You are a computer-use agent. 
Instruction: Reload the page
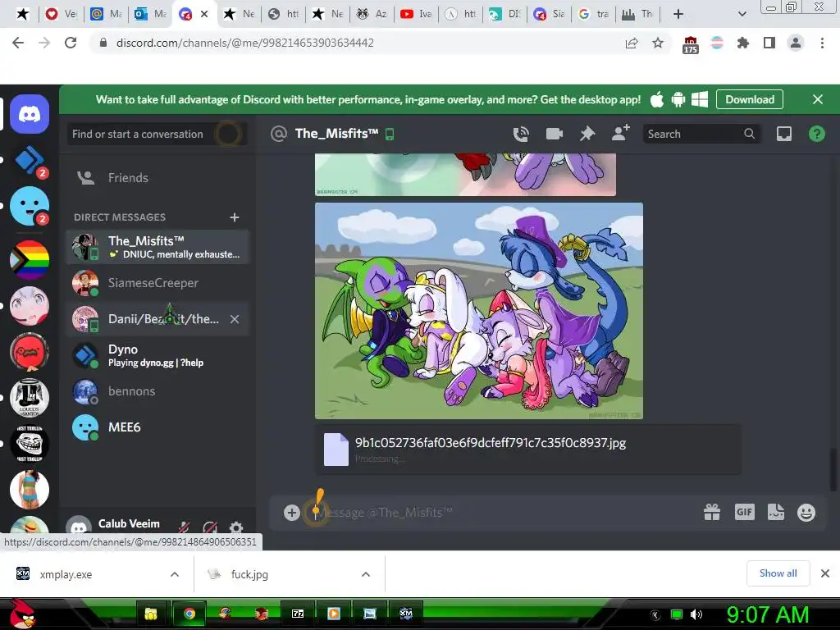coord(71,43)
